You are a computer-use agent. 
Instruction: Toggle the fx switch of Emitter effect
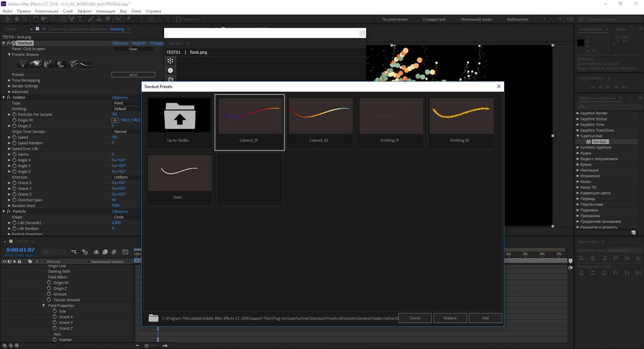pyautogui.click(x=8, y=97)
